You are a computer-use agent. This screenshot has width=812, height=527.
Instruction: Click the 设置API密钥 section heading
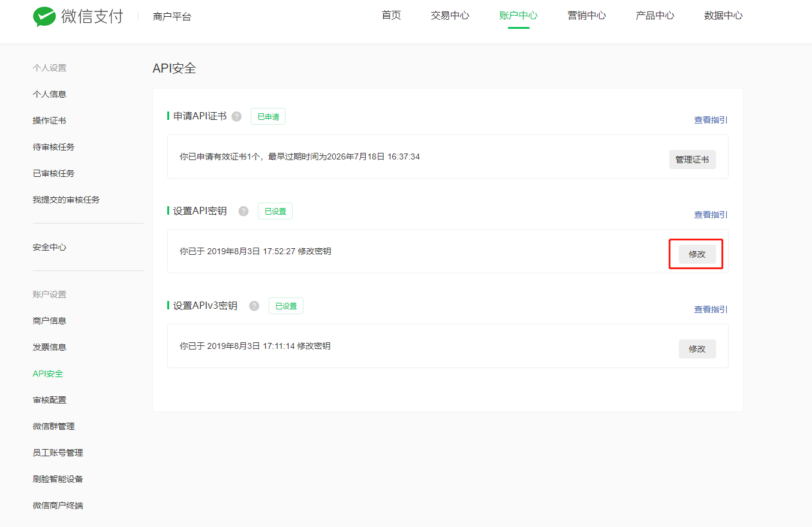pyautogui.click(x=200, y=211)
